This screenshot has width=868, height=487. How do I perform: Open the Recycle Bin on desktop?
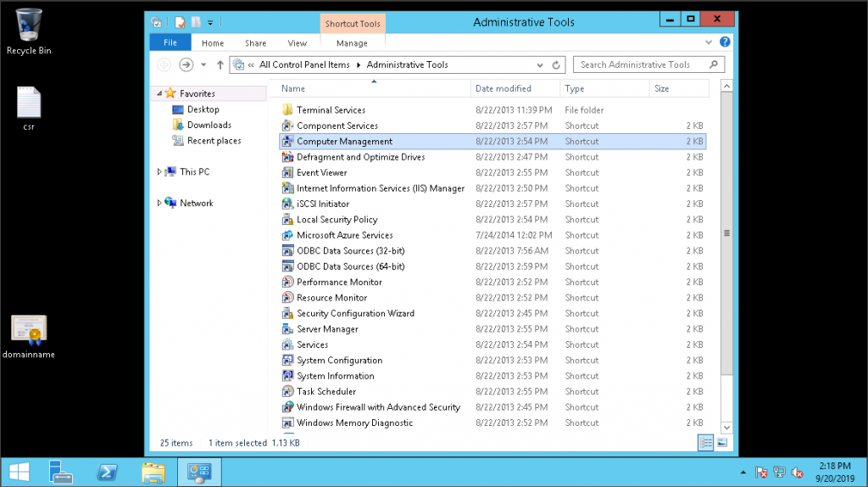[29, 31]
